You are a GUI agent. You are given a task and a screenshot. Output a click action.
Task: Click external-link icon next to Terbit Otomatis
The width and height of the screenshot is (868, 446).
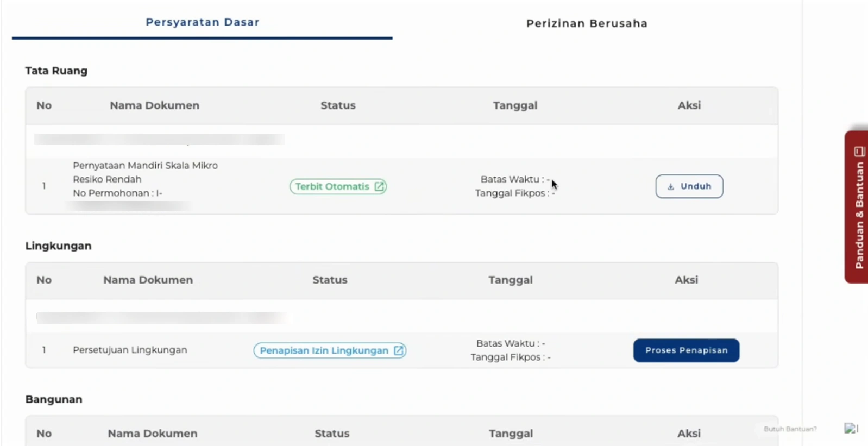pyautogui.click(x=379, y=186)
